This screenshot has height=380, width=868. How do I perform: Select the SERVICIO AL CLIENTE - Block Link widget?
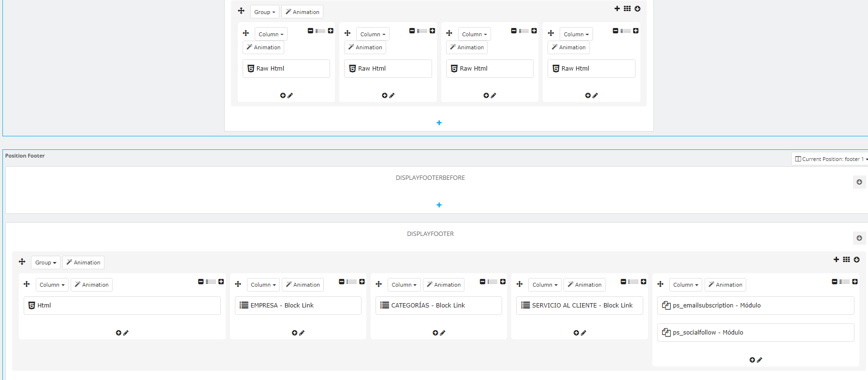point(579,306)
